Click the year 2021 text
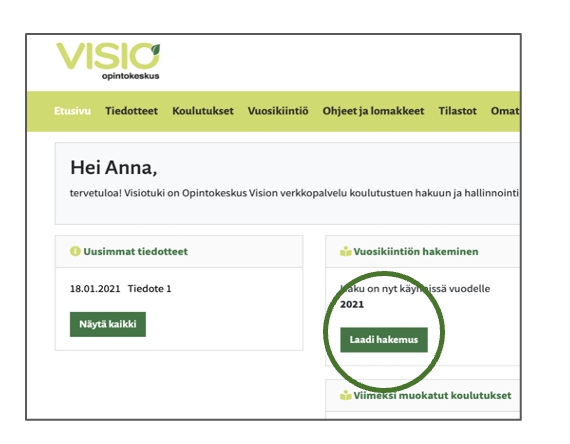The width and height of the screenshot is (570, 444). click(x=352, y=304)
